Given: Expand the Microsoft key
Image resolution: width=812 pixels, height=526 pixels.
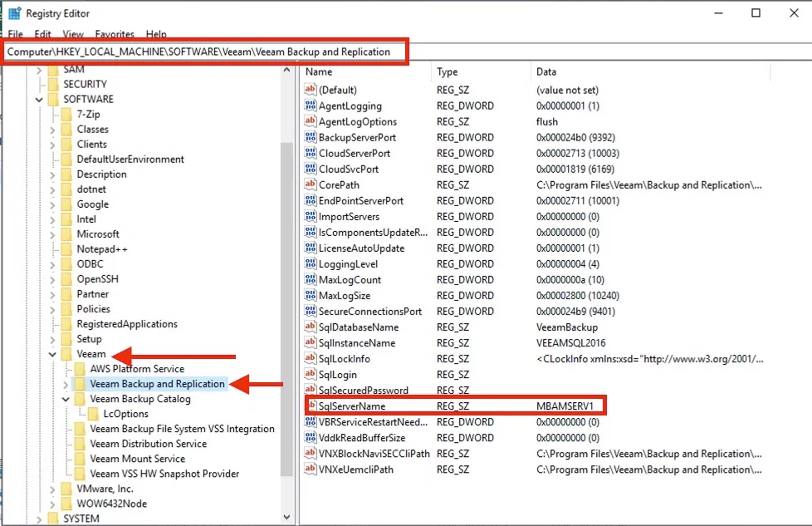Looking at the screenshot, I should [52, 234].
